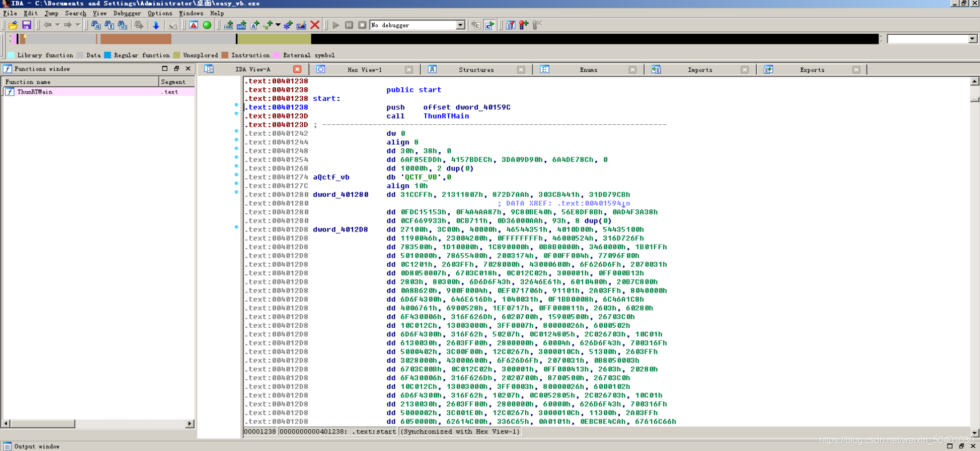Click the add breakpoint red-dot icon

[x=523, y=25]
